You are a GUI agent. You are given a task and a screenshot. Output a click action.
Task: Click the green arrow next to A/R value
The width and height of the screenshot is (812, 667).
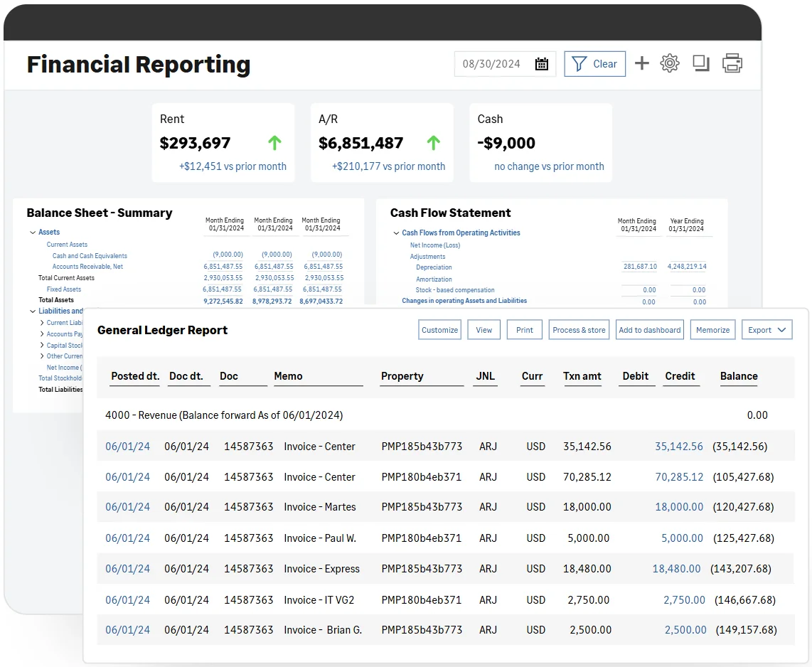pos(433,142)
